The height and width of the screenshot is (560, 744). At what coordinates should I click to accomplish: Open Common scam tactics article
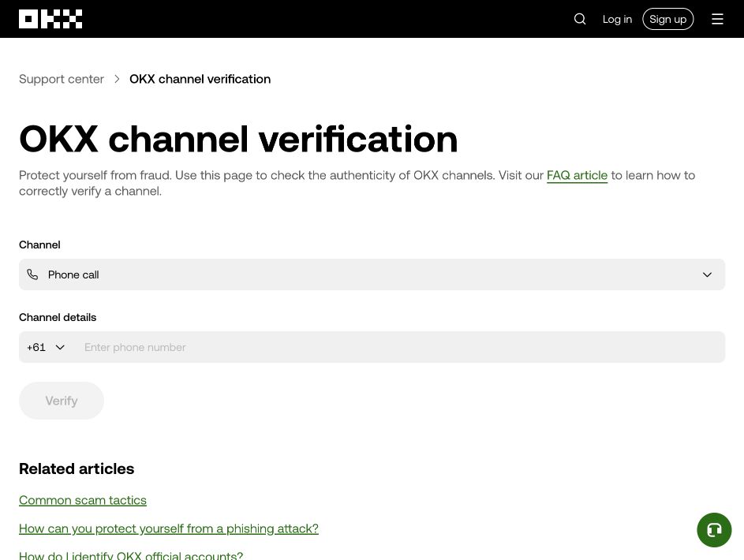[x=83, y=500]
